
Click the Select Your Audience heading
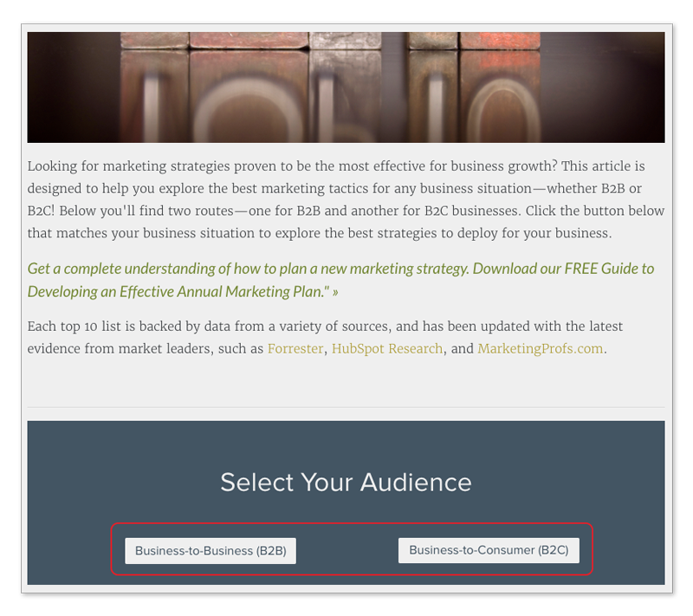click(346, 482)
